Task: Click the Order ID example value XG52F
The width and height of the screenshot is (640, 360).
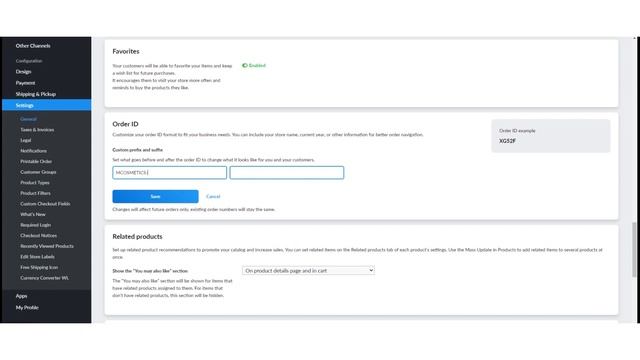Action: pos(507,141)
